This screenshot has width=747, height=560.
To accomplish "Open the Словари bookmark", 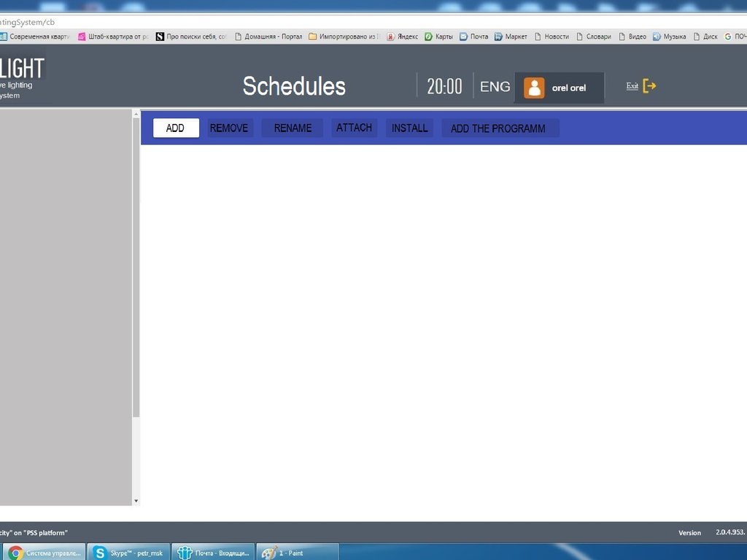I will coord(594,36).
